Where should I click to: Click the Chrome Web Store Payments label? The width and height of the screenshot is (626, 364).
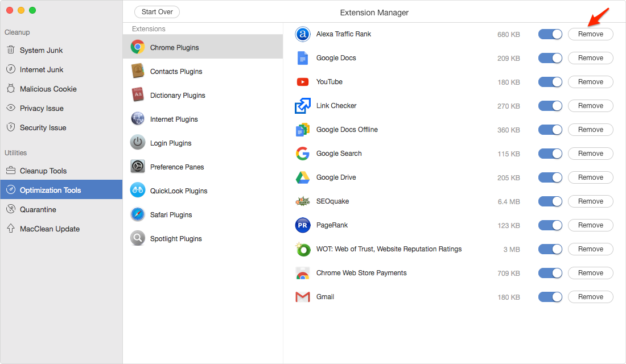[361, 272]
